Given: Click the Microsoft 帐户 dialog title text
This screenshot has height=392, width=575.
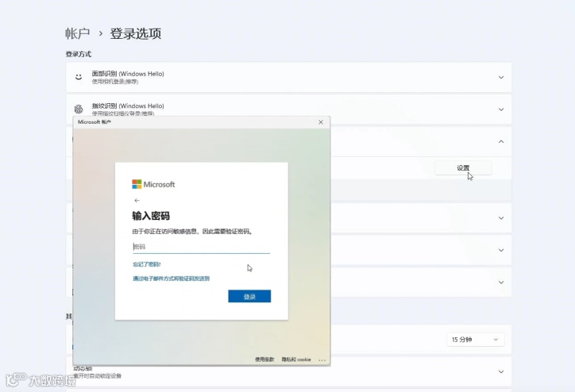Looking at the screenshot, I should point(95,122).
